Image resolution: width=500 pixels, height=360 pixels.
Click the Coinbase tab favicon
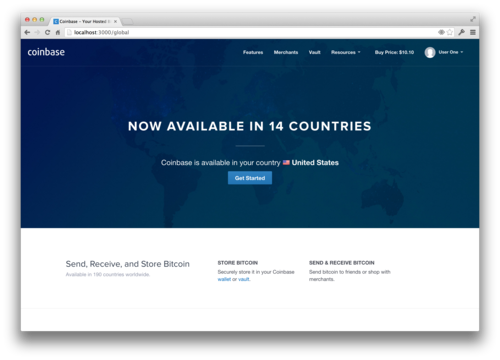[x=56, y=21]
